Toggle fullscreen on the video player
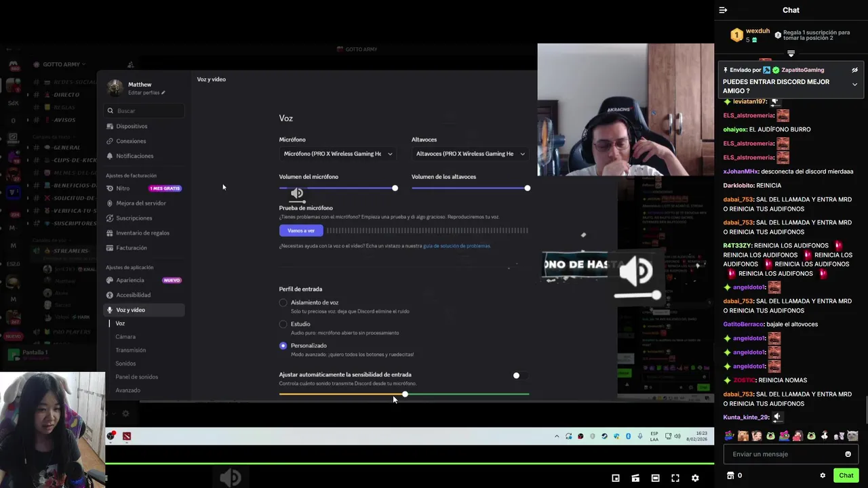The height and width of the screenshot is (488, 868). pyautogui.click(x=675, y=478)
